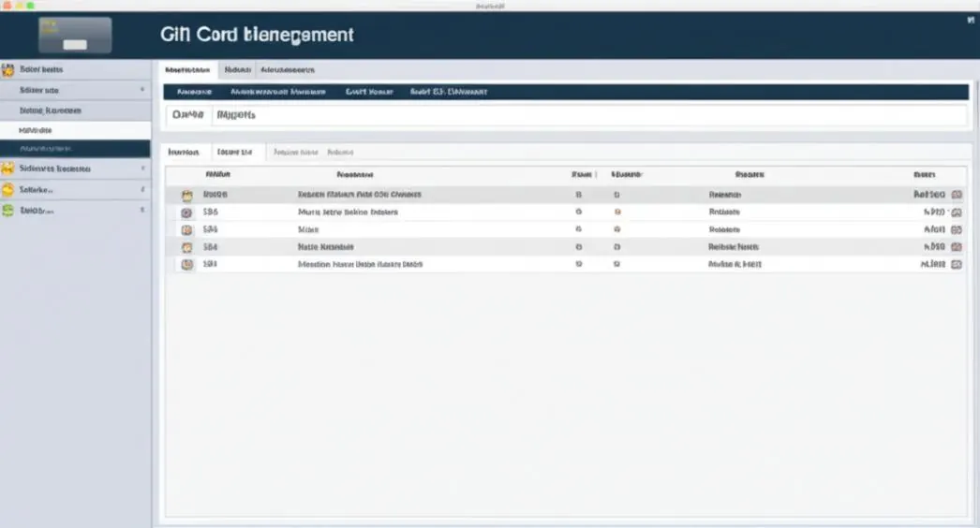Click the orange circle indicator in the second row
Viewport: 980px width, 528px height.
tap(617, 212)
